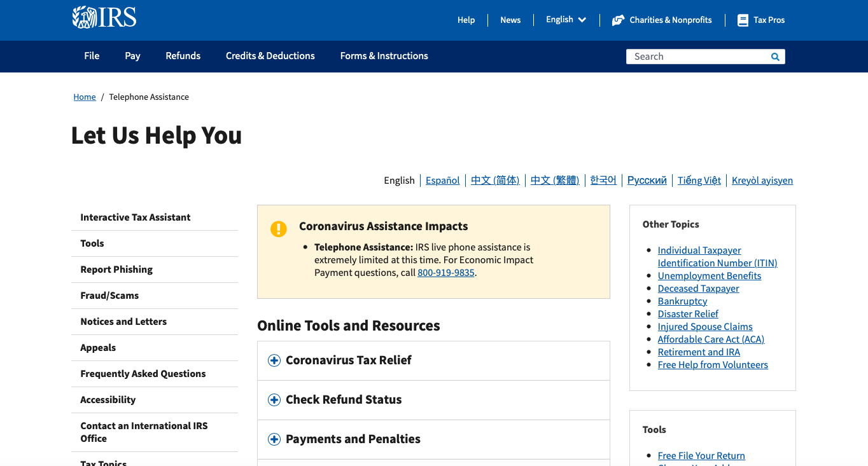868x466 pixels.
Task: Open the Injured Spouse Claims link
Action: (705, 327)
